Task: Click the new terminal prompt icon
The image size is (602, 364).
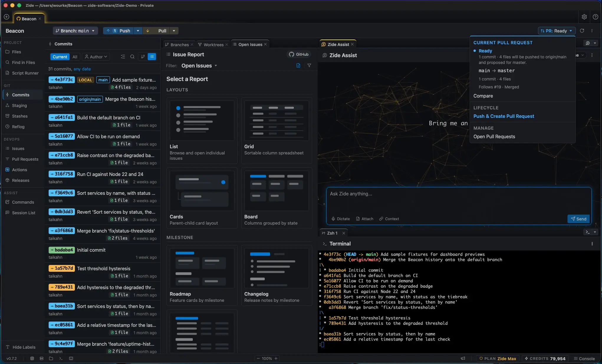Action: (x=588, y=232)
